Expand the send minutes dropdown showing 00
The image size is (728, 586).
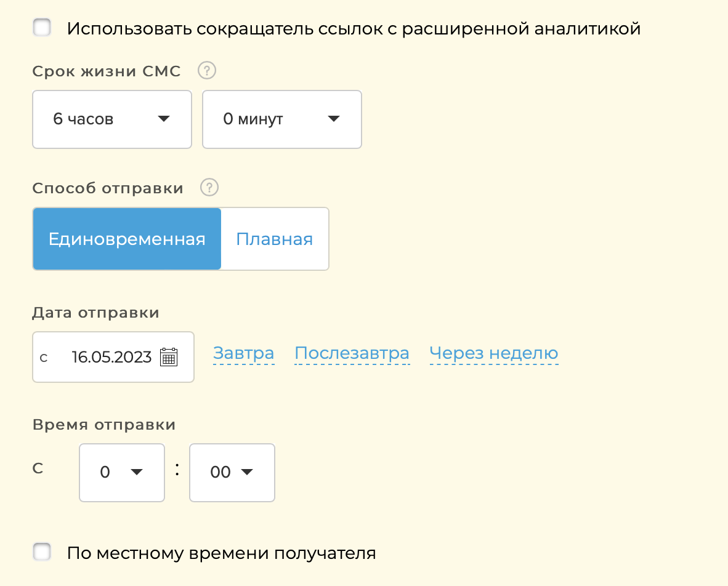point(232,472)
